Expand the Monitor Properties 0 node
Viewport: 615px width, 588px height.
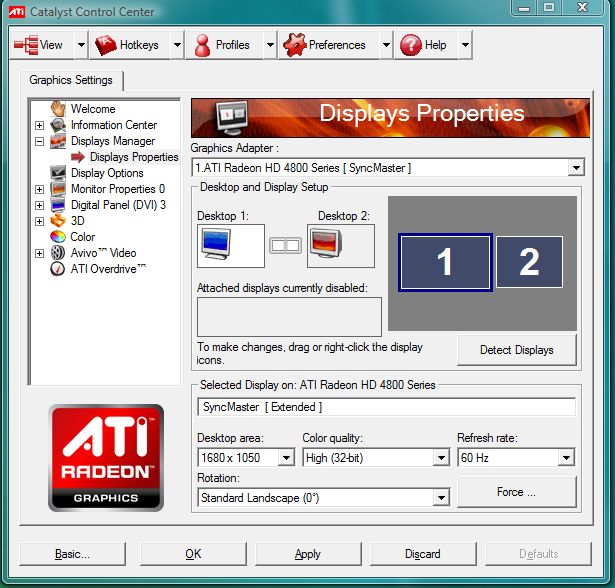(39, 189)
